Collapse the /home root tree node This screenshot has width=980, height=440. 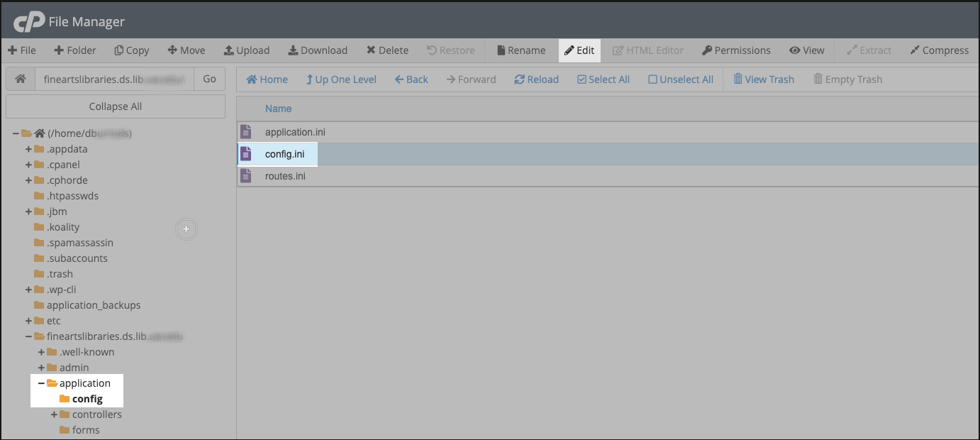click(16, 133)
